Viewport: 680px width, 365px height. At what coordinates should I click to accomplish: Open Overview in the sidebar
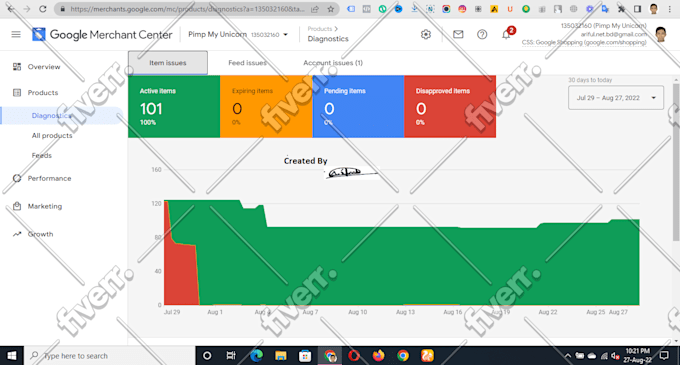point(44,67)
